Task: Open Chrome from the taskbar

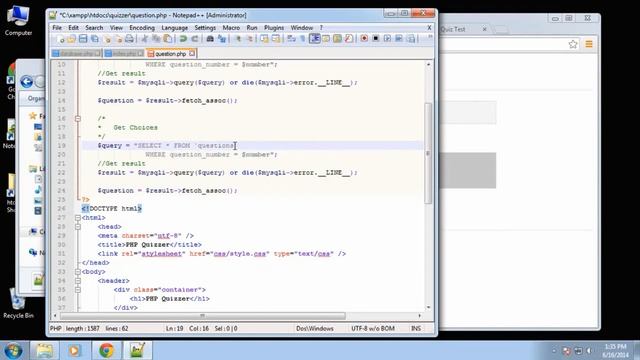Action: (106, 351)
